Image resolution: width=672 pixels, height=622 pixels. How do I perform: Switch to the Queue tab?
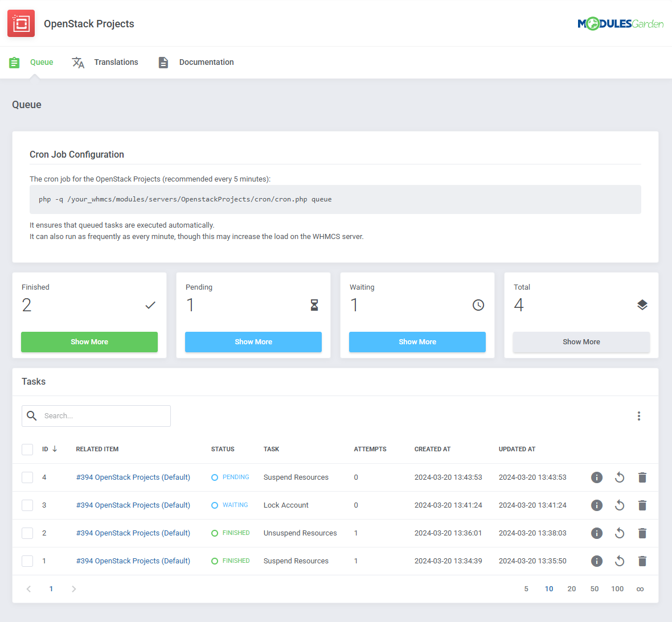(42, 62)
